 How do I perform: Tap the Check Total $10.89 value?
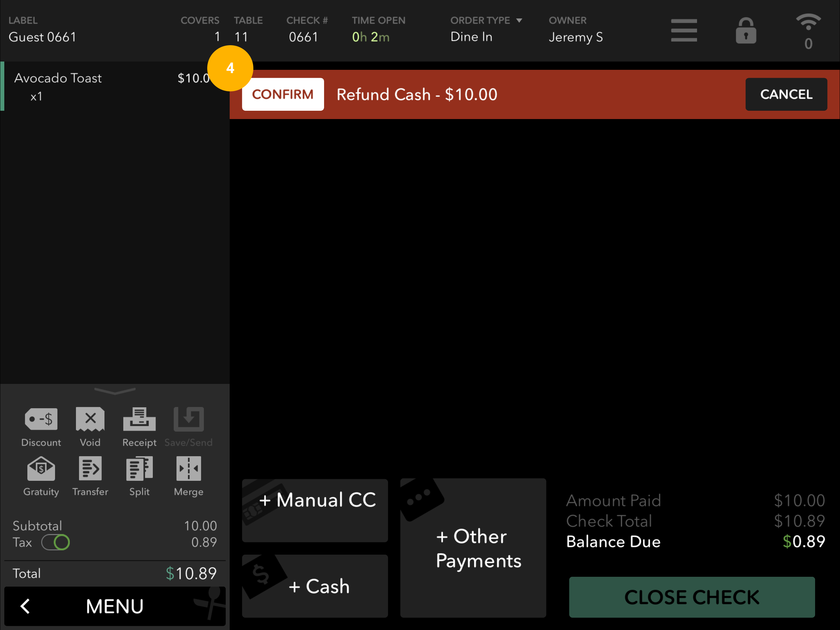pos(799,521)
